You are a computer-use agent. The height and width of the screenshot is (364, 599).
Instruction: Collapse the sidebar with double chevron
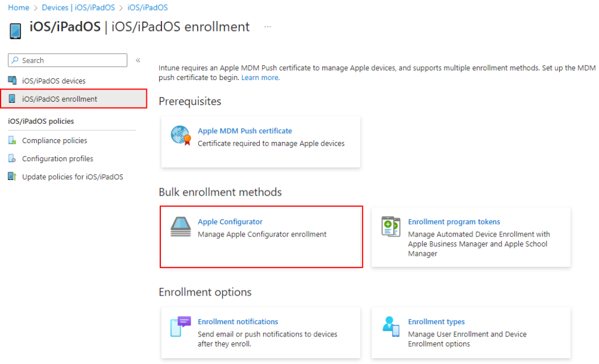138,60
